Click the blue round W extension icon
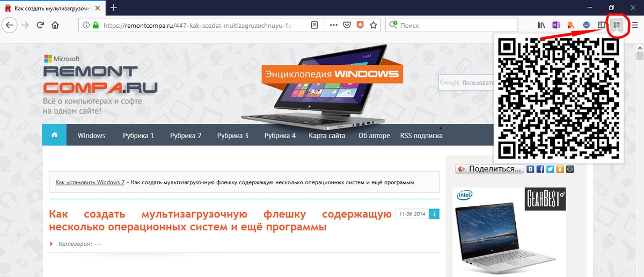The image size is (644, 277). [x=587, y=25]
